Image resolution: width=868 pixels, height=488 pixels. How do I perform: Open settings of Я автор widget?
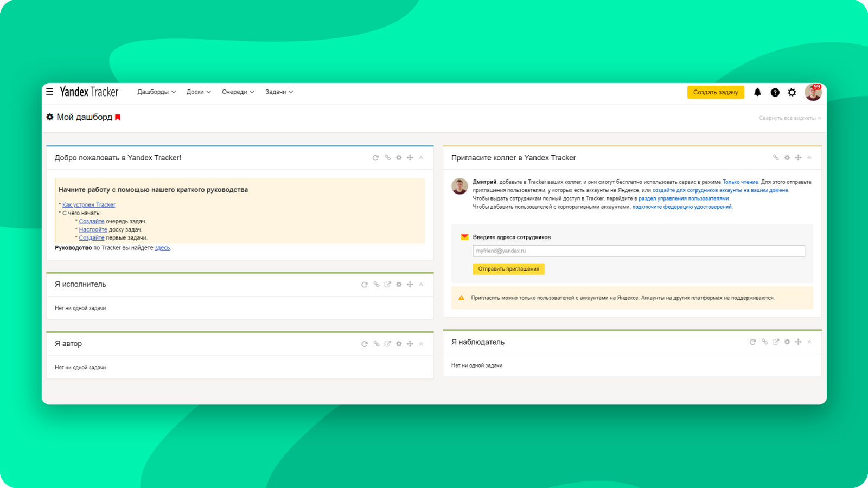pos(399,344)
